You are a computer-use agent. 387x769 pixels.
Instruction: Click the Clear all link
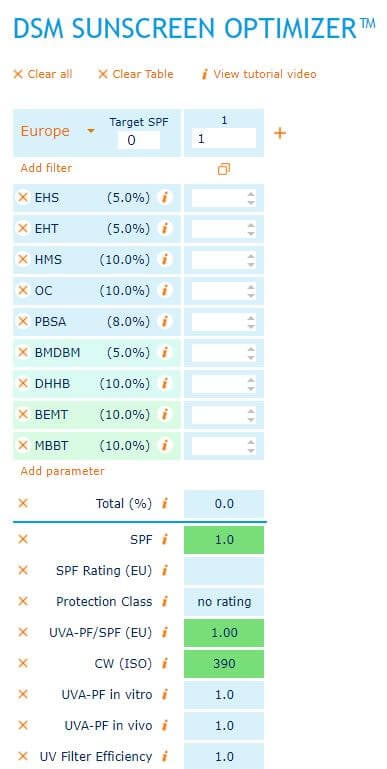(43, 74)
